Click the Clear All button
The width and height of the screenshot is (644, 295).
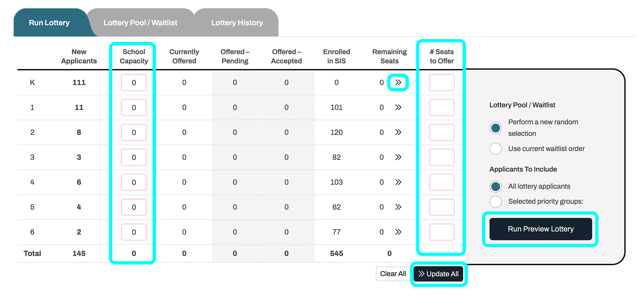tap(393, 274)
